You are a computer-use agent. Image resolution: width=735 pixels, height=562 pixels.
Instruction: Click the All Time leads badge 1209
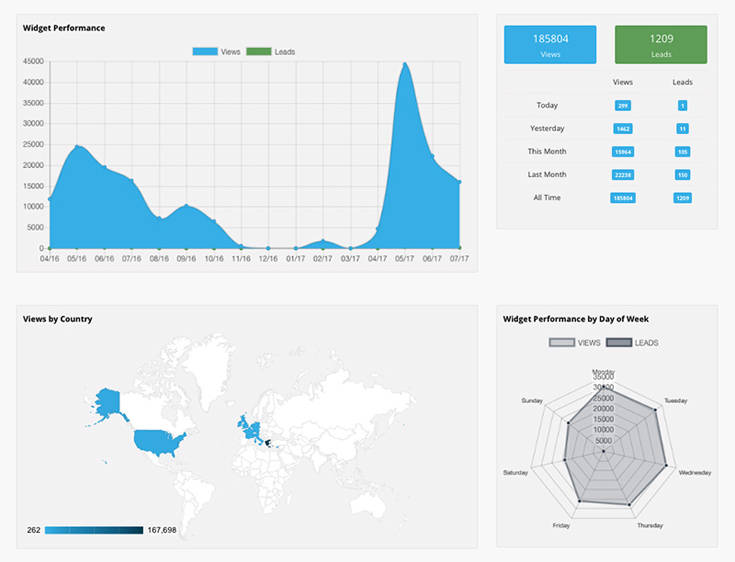point(683,198)
